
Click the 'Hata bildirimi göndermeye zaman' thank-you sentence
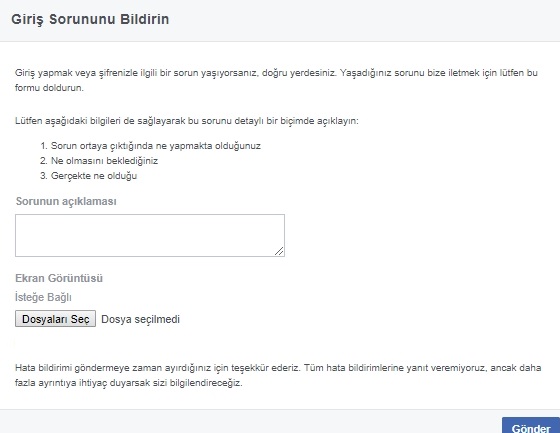tap(157, 368)
